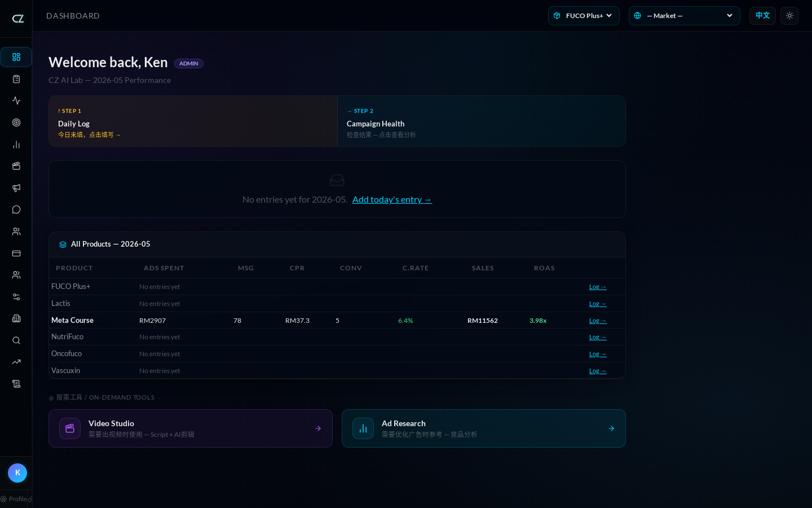This screenshot has height=508, width=812.
Task: Open the building icon in sidebar
Action: point(16,318)
